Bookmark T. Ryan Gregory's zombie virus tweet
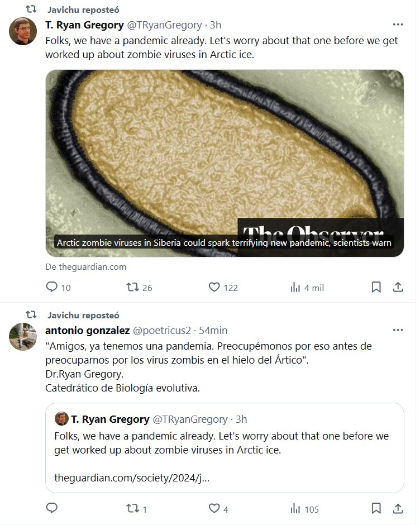The height and width of the screenshot is (525, 420). pos(376,287)
